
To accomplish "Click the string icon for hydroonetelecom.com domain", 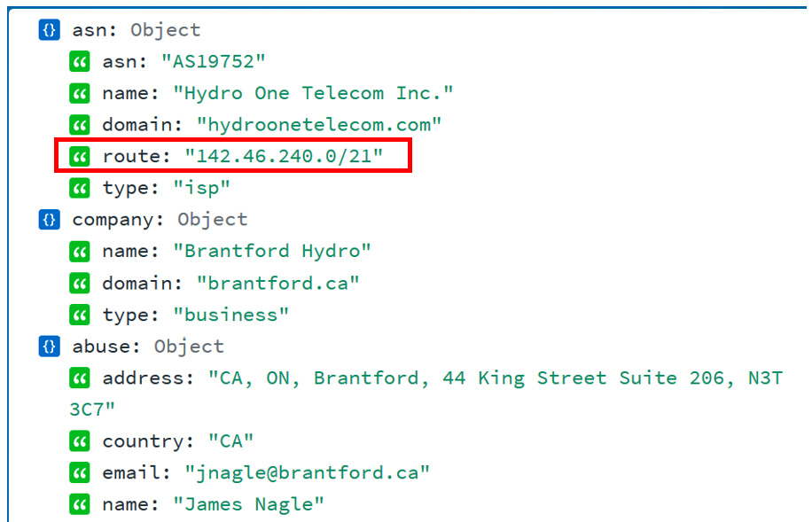I will pyautogui.click(x=80, y=125).
